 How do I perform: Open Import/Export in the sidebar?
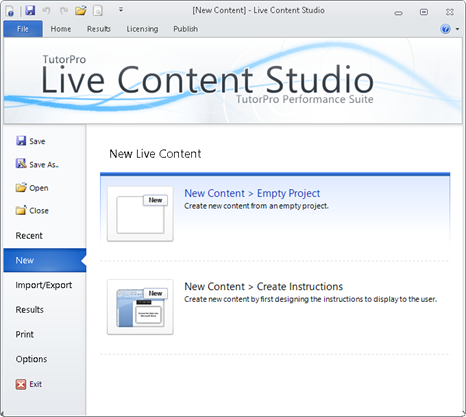(44, 285)
